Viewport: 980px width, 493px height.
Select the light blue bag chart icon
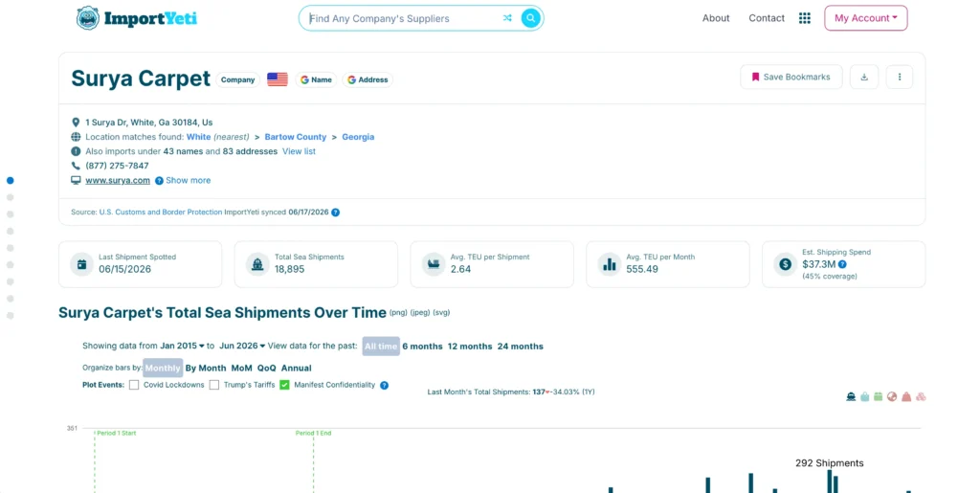pyautogui.click(x=864, y=396)
